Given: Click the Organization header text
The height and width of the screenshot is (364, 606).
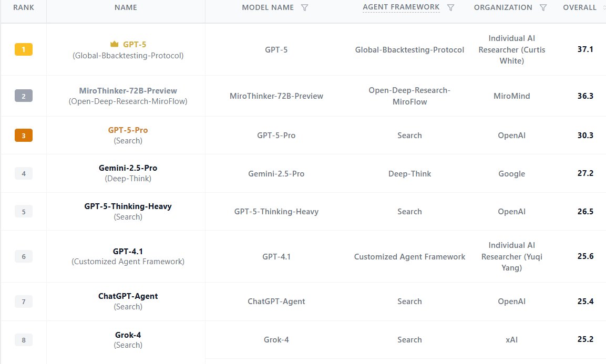Looking at the screenshot, I should coord(503,8).
